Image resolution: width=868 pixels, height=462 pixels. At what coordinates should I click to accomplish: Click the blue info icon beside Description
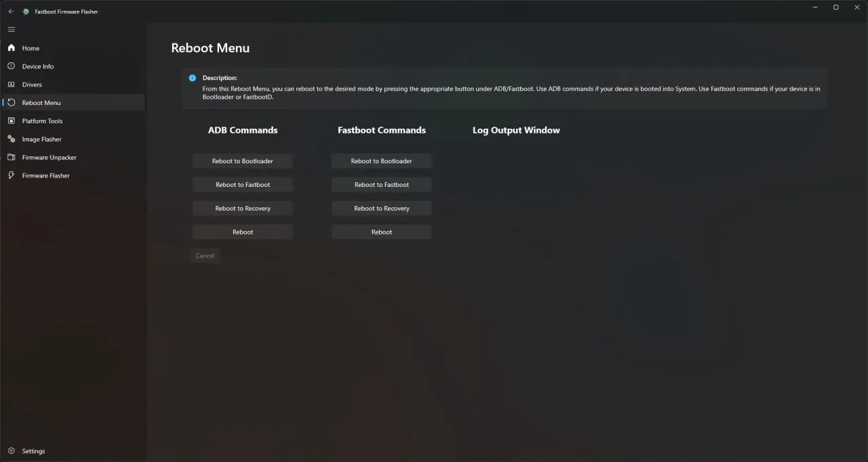(193, 78)
